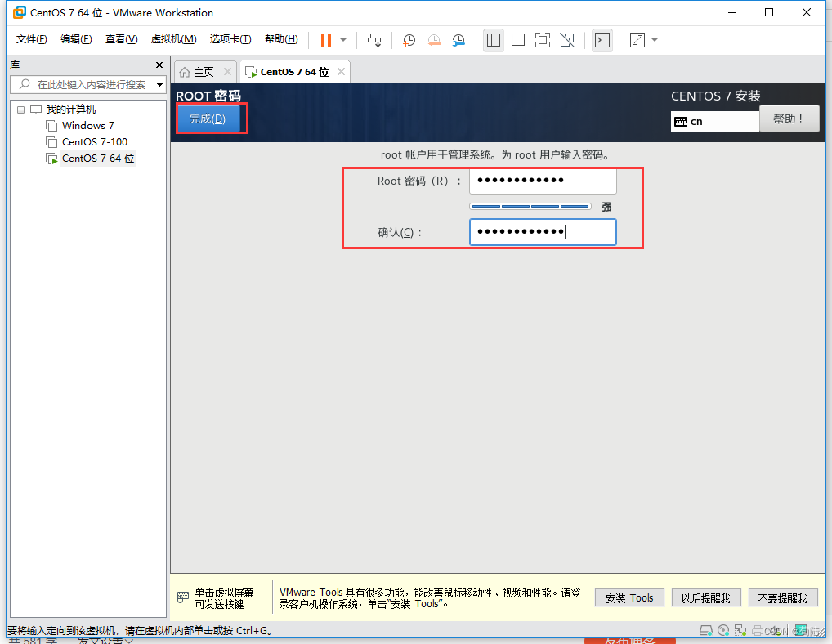Image resolution: width=832 pixels, height=644 pixels.
Task: Open the power options dropdown arrow
Action: coord(343,40)
